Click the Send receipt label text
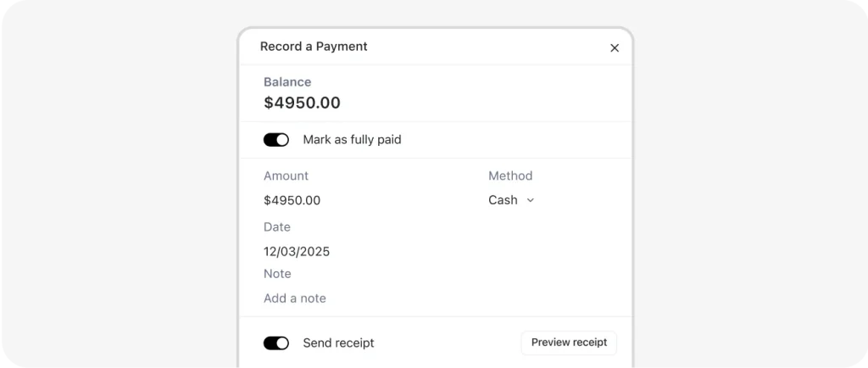Image resolution: width=868 pixels, height=368 pixels. pyautogui.click(x=338, y=343)
